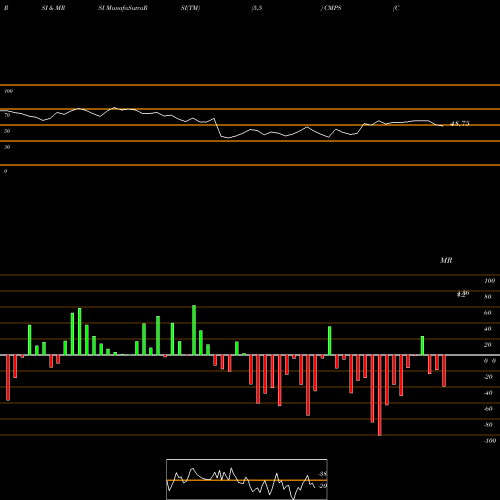The width and height of the screenshot is (500, 500).
Task: Click the -60 label on the MR axis
Action: [488, 409]
